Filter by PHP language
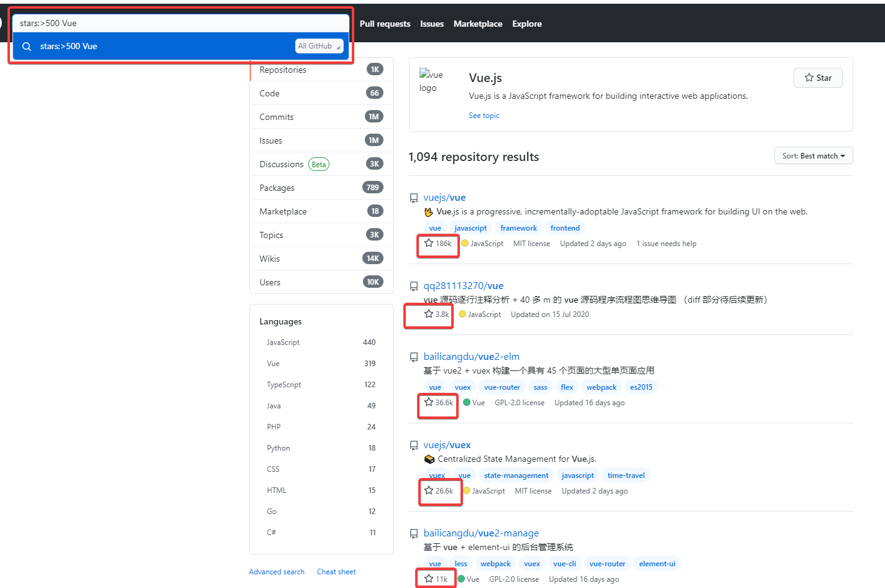This screenshot has height=588, width=885. click(321, 427)
